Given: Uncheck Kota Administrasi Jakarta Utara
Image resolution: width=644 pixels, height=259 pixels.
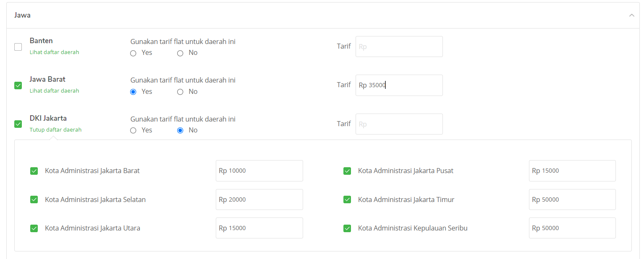Looking at the screenshot, I should (x=34, y=228).
